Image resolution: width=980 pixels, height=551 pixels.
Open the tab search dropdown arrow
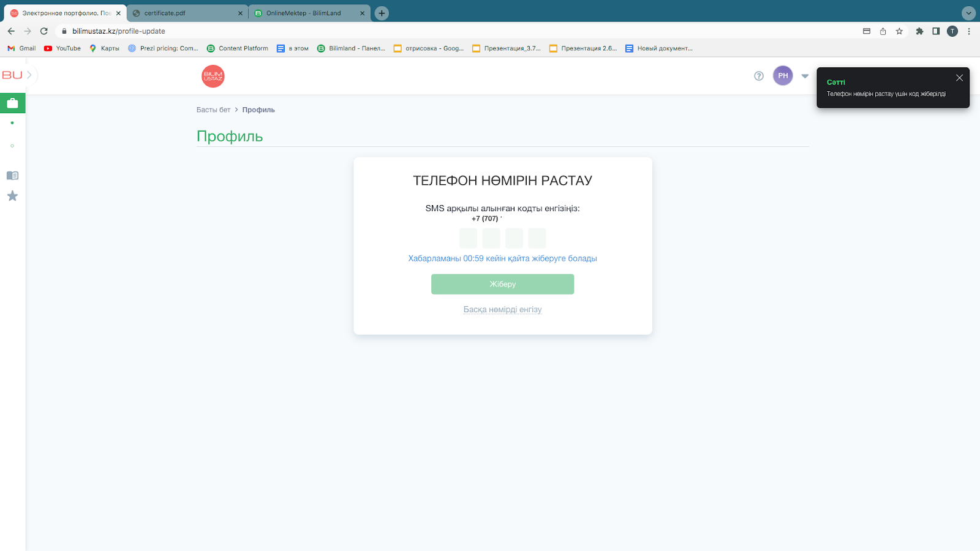tap(968, 13)
